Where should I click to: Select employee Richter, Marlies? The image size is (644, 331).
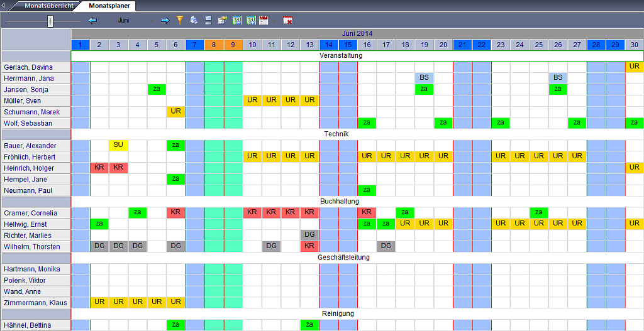(x=36, y=236)
